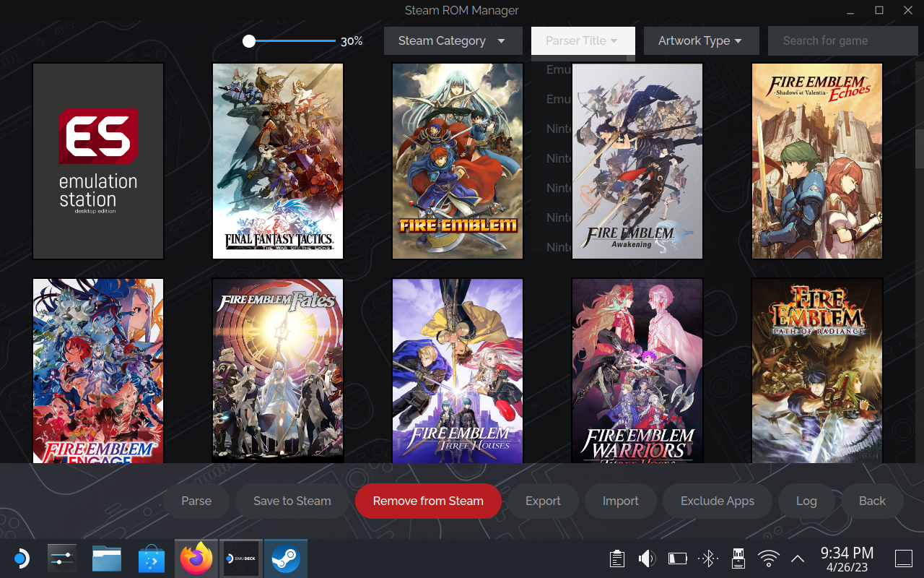Launch Steam from the taskbar
Viewport: 924px width, 578px height.
[x=286, y=558]
